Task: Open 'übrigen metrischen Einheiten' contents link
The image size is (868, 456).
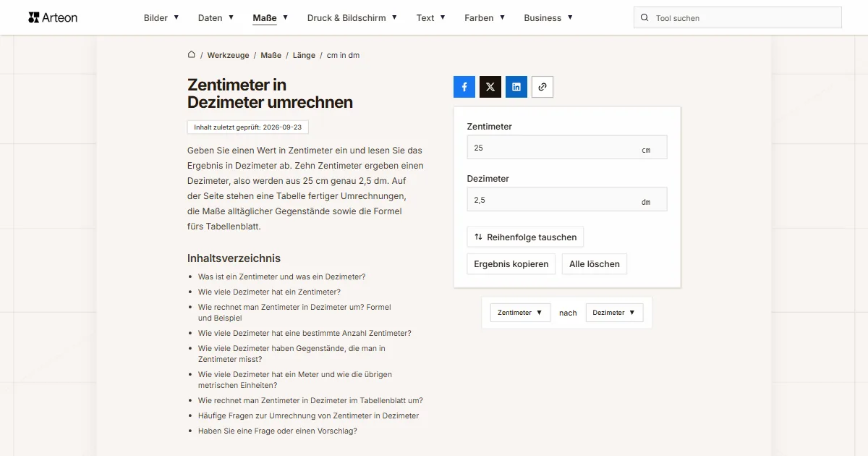Action: (295, 380)
